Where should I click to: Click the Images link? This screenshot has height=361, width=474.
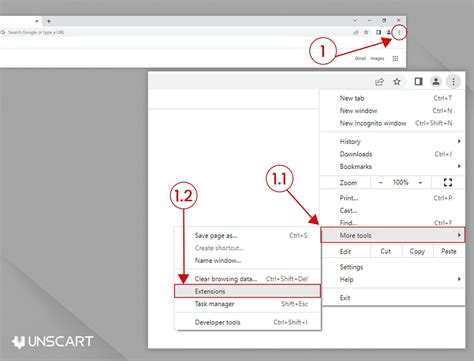click(377, 58)
